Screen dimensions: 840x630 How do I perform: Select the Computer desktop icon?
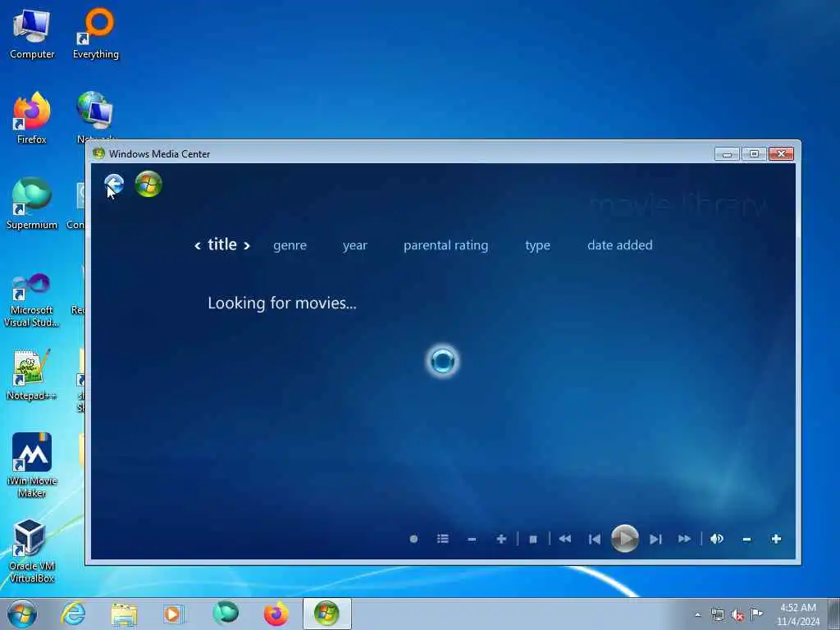(x=32, y=34)
